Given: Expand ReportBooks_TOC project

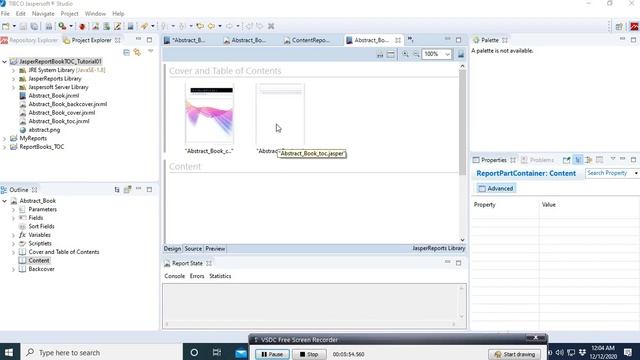Looking at the screenshot, I should coord(4,147).
